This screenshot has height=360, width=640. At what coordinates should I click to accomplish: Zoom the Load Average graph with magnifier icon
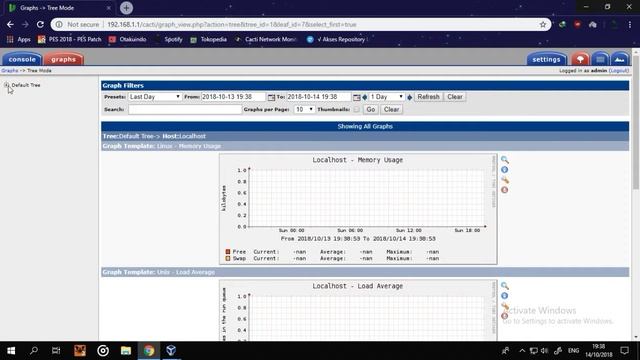click(x=505, y=286)
